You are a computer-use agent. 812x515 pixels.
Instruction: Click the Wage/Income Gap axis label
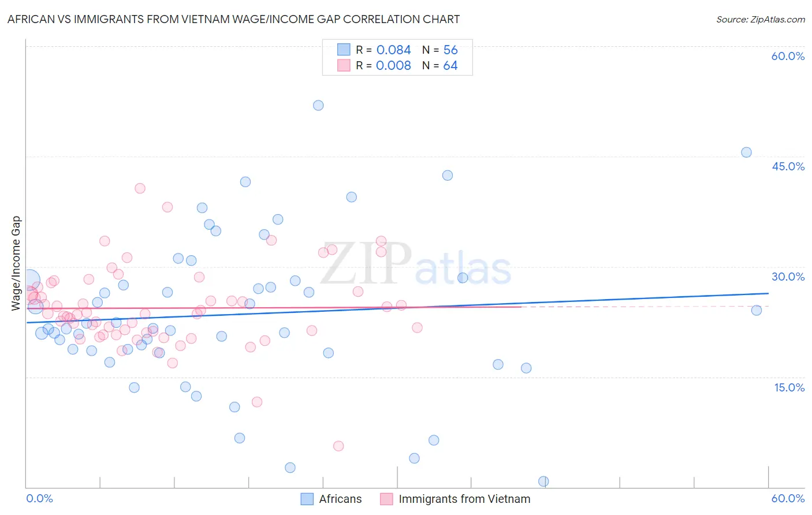[x=16, y=263]
